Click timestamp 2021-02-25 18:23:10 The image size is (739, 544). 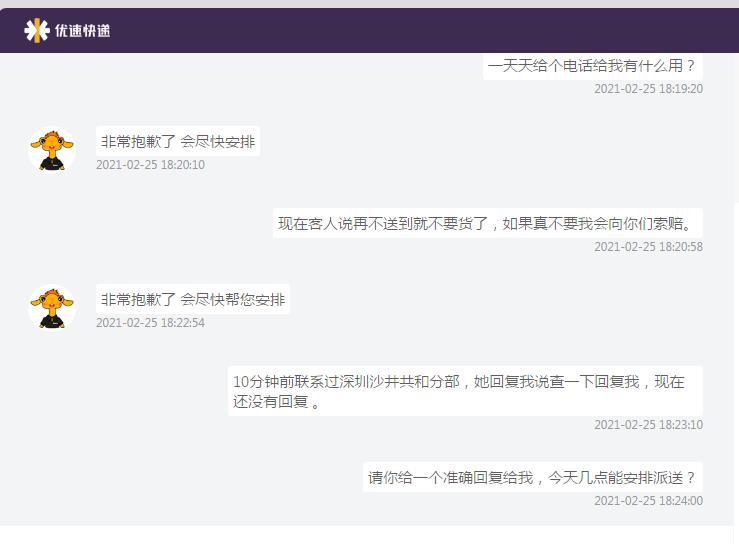pos(648,425)
